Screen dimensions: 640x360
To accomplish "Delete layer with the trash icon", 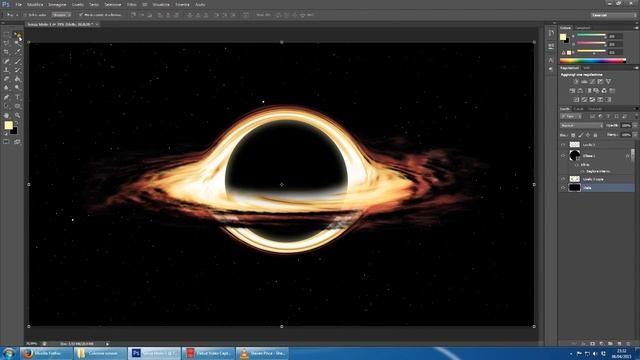I will (628, 344).
